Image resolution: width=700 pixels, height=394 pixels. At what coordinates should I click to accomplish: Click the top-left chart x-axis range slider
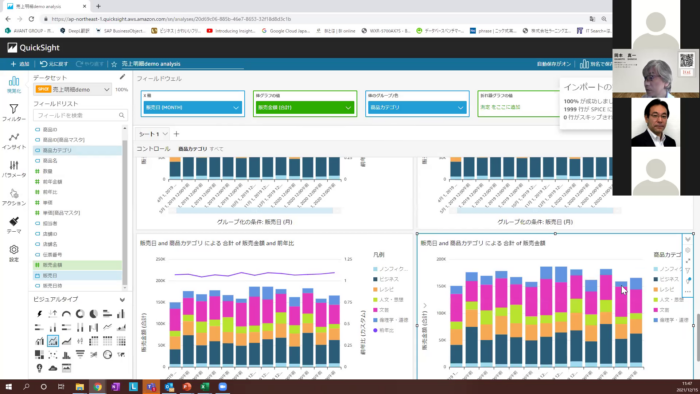(254, 210)
